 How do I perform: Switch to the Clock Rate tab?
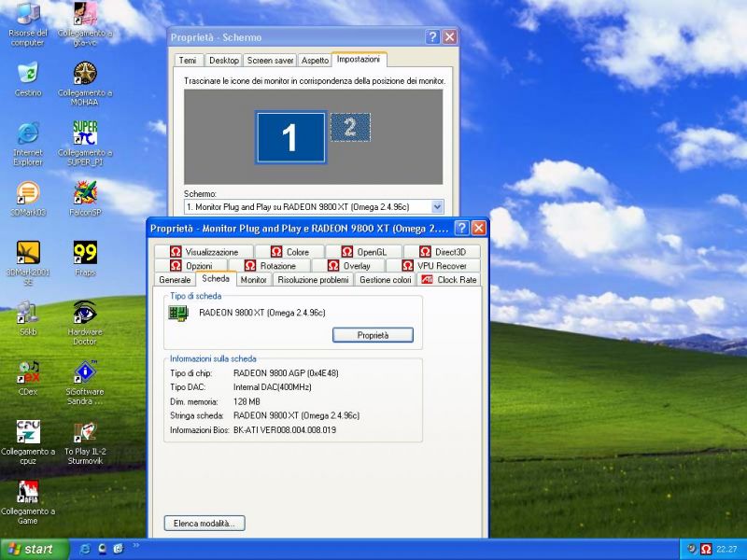coord(449,279)
